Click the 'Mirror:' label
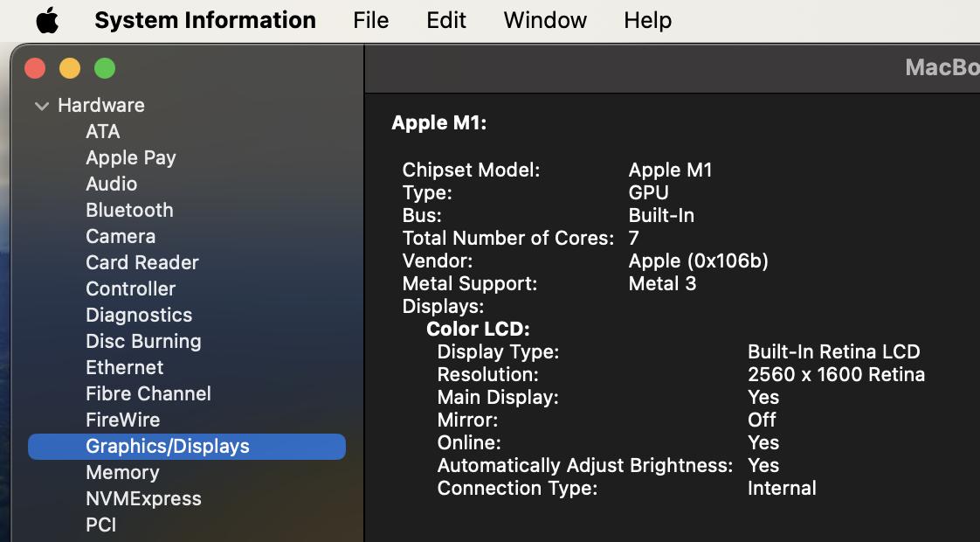The height and width of the screenshot is (542, 980). pyautogui.click(x=467, y=420)
